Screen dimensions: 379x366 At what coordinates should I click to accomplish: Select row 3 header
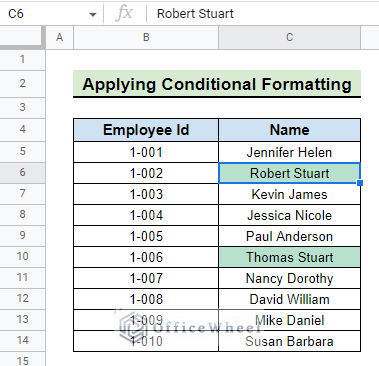[x=22, y=107]
